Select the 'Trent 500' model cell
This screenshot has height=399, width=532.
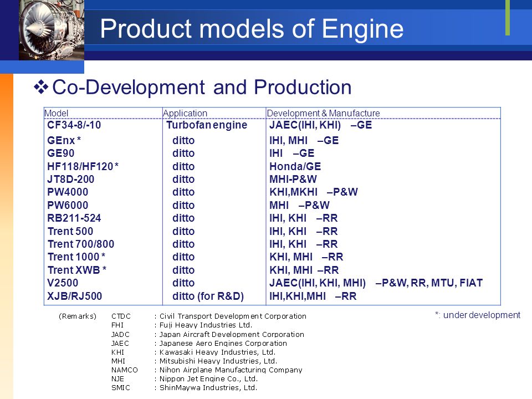point(70,232)
